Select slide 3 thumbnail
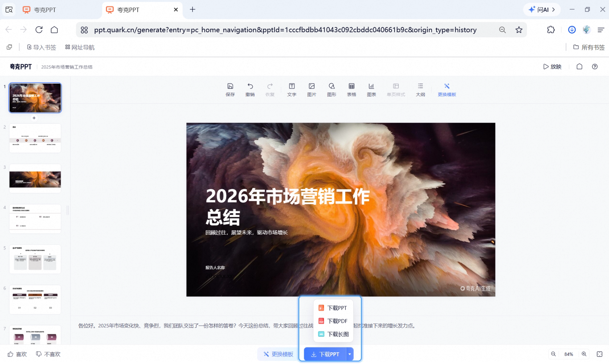609x364 pixels. [x=35, y=179]
